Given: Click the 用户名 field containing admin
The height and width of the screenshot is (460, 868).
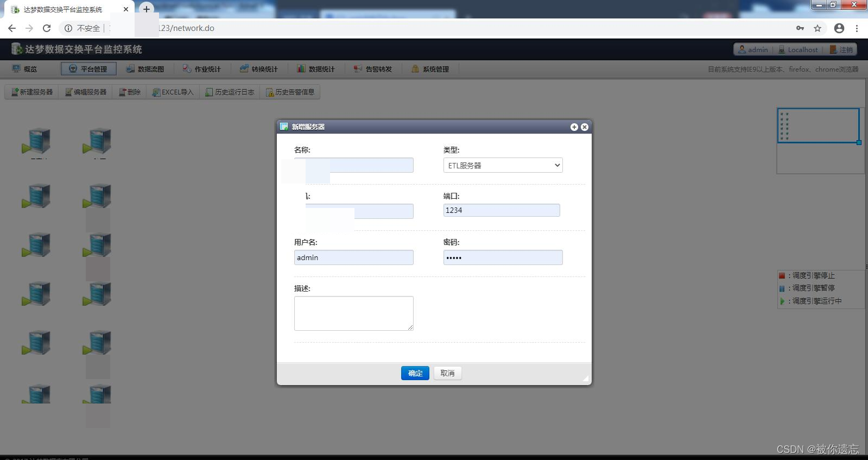Looking at the screenshot, I should coord(354,257).
